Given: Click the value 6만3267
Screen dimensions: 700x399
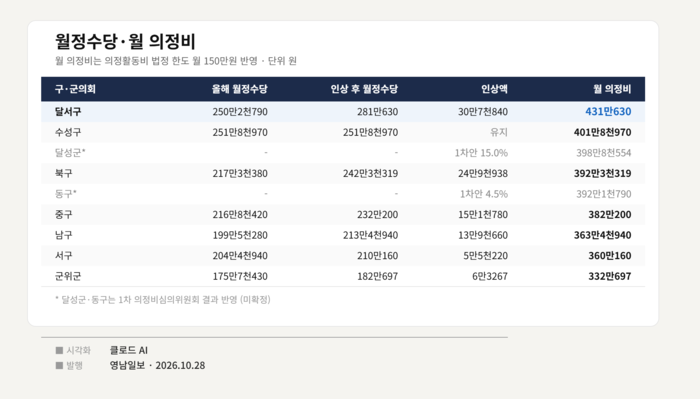Looking at the screenshot, I should (x=490, y=276).
